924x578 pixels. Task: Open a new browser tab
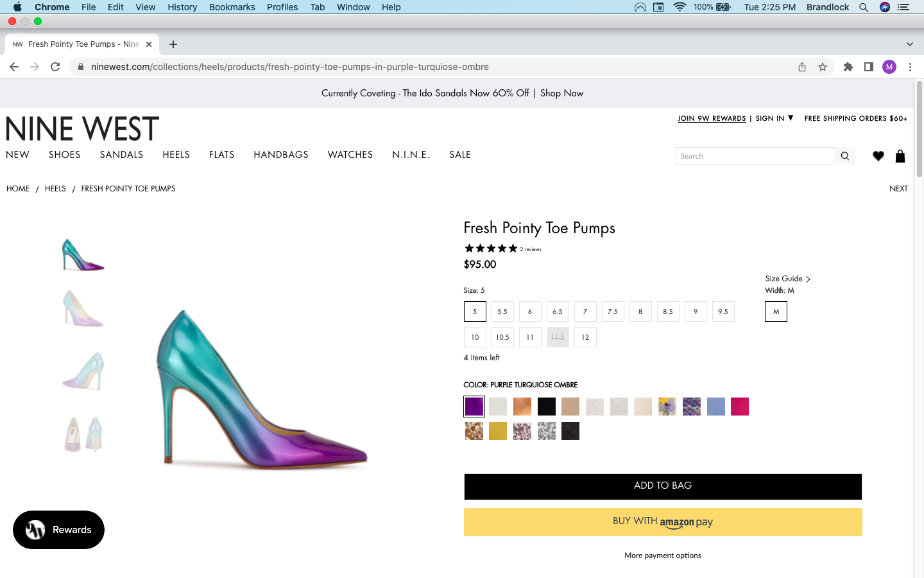[173, 44]
